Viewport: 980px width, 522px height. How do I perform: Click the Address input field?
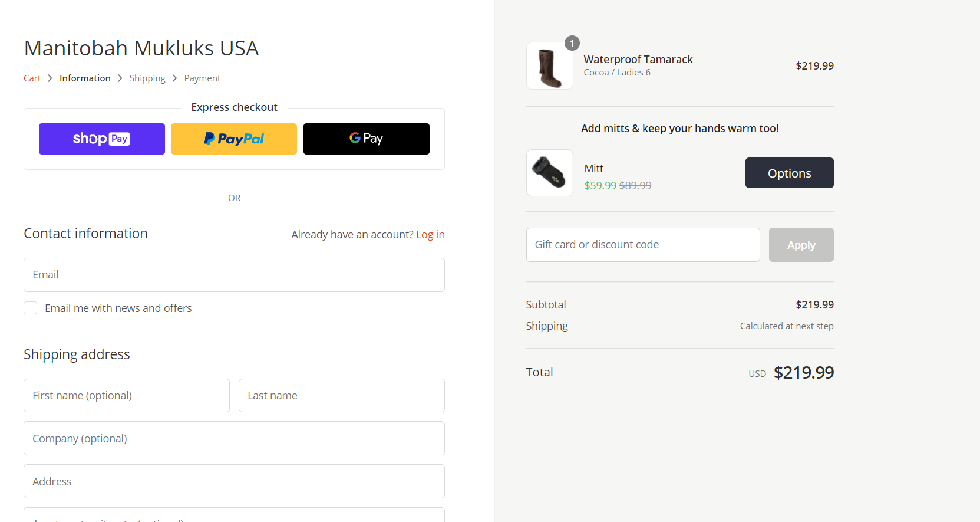[234, 481]
